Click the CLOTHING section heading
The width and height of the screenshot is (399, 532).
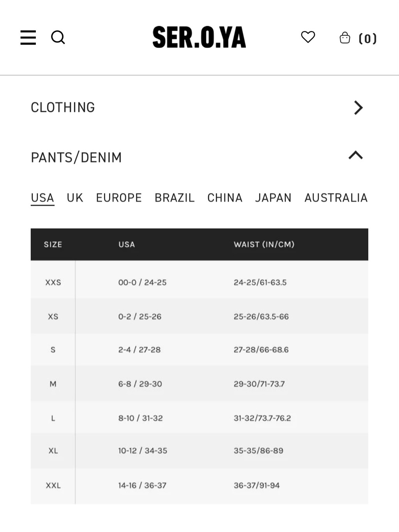tap(63, 108)
